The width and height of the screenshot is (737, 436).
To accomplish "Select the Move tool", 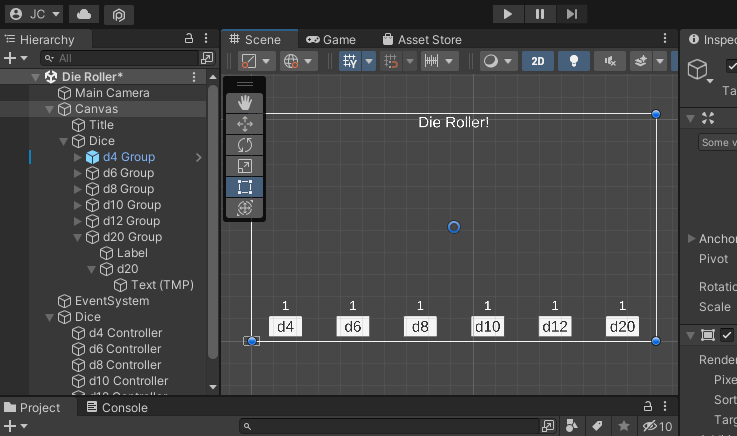I will pos(245,124).
